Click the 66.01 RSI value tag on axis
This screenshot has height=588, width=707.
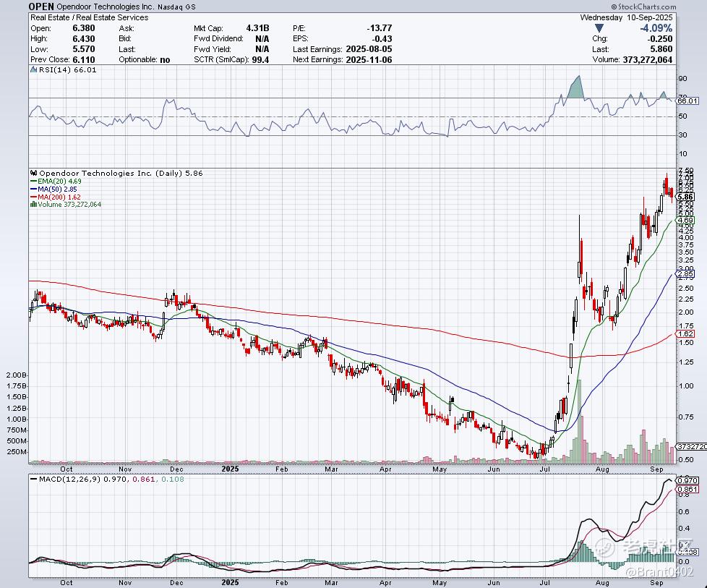coord(687,101)
